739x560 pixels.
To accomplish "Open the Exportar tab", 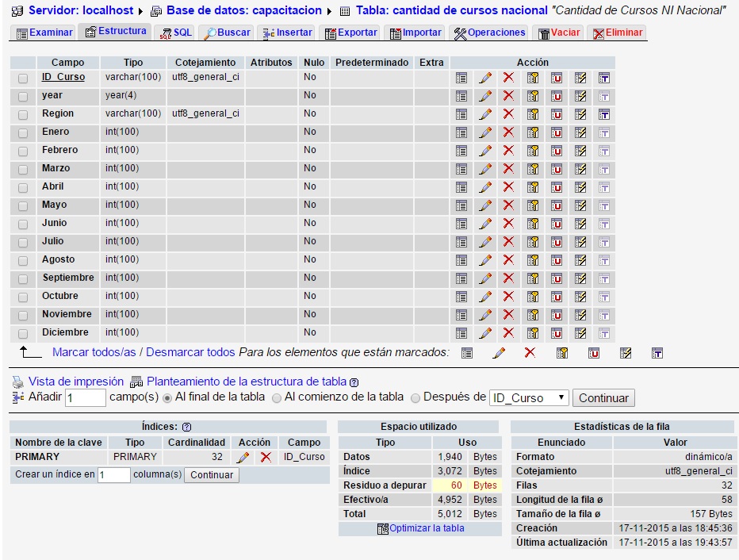I will (351, 33).
